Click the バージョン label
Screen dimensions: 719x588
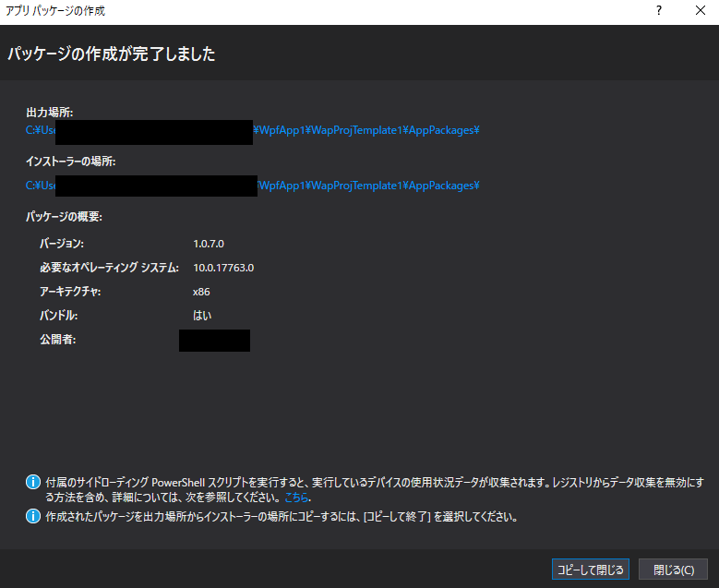(x=62, y=244)
